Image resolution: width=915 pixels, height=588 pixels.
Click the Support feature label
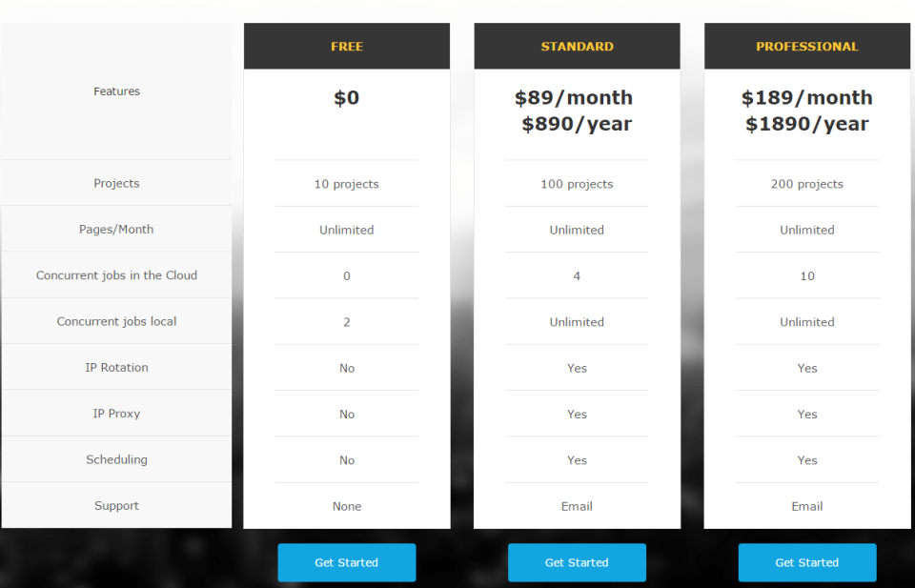coord(116,506)
